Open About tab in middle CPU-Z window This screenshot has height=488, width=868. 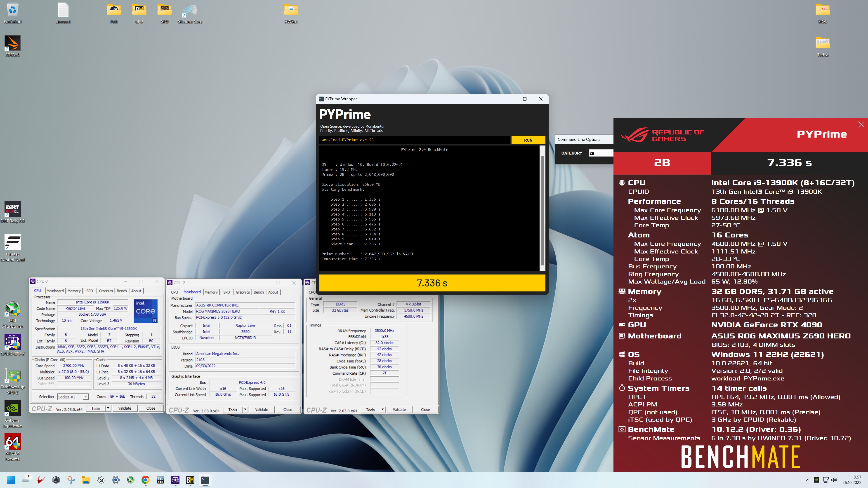coord(273,292)
